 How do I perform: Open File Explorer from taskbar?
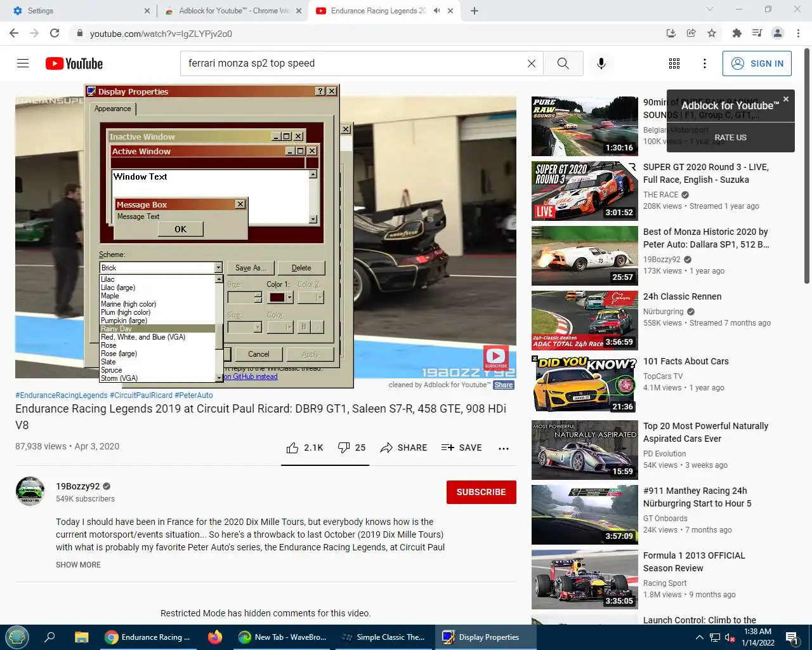81,637
